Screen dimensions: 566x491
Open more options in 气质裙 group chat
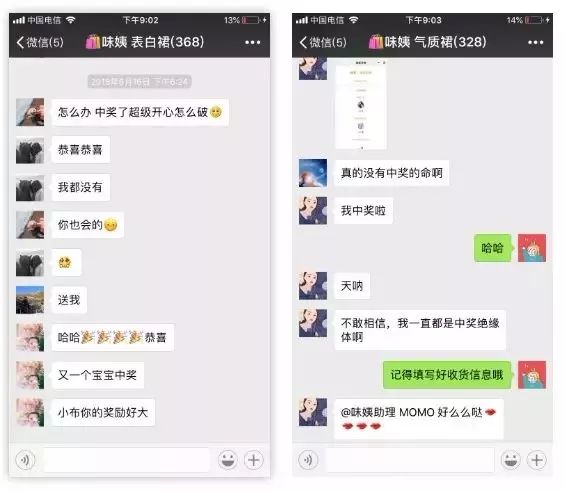[x=535, y=43]
